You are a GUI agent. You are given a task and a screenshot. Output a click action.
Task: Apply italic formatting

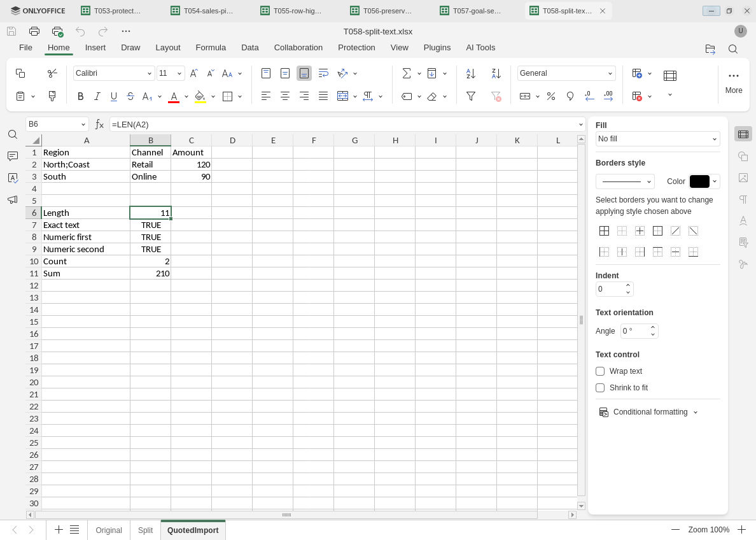tap(97, 97)
